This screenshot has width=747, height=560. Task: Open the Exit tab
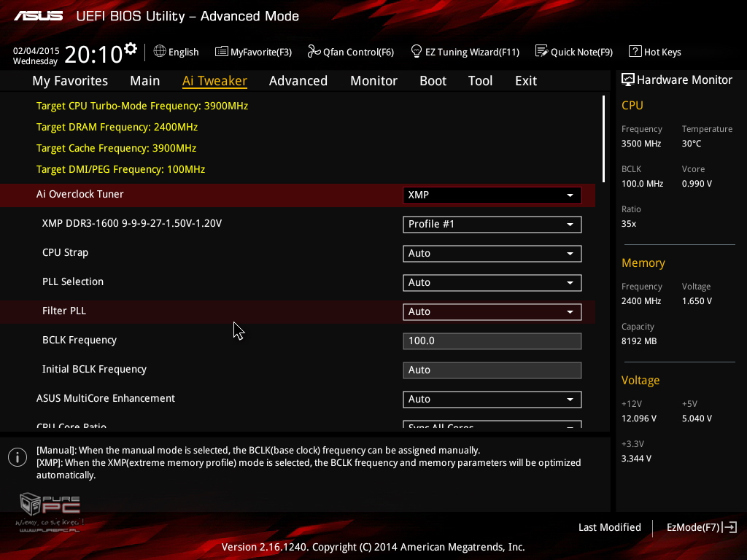(x=526, y=81)
